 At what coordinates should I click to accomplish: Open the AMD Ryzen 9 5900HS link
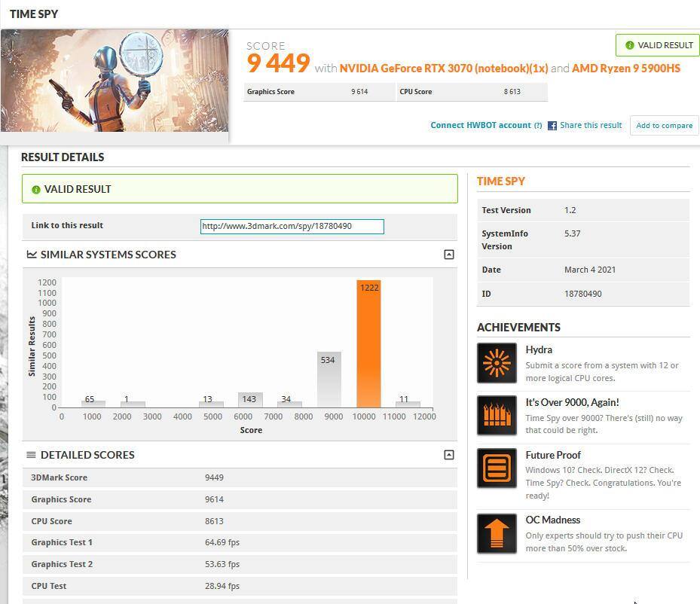click(625, 69)
